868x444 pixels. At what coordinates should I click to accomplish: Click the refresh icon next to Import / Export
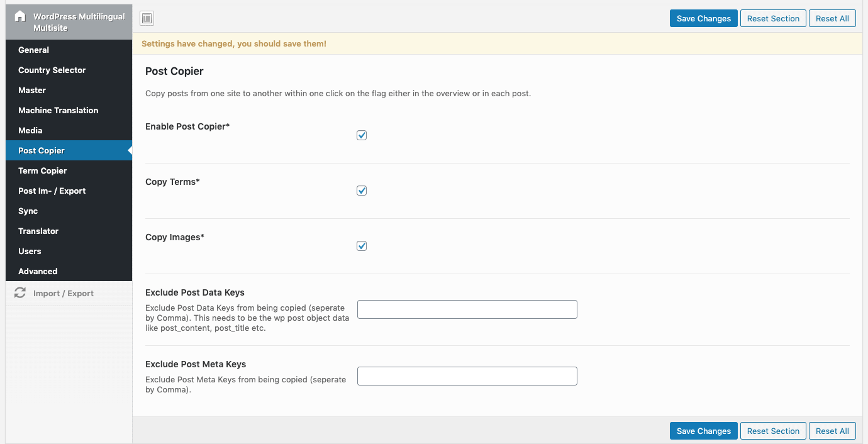(x=20, y=293)
